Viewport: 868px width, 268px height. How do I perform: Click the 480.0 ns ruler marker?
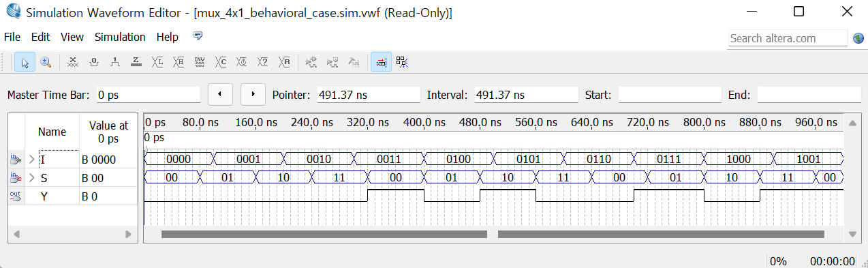pos(481,123)
